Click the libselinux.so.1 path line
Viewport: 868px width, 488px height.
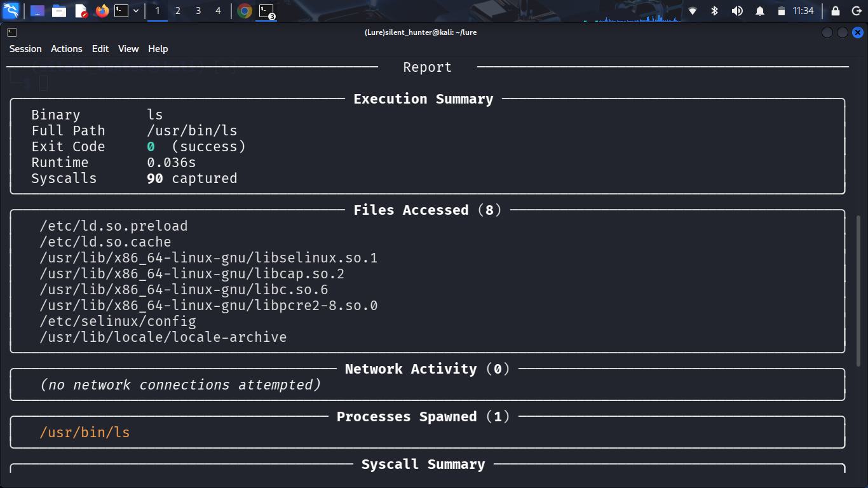pos(208,258)
